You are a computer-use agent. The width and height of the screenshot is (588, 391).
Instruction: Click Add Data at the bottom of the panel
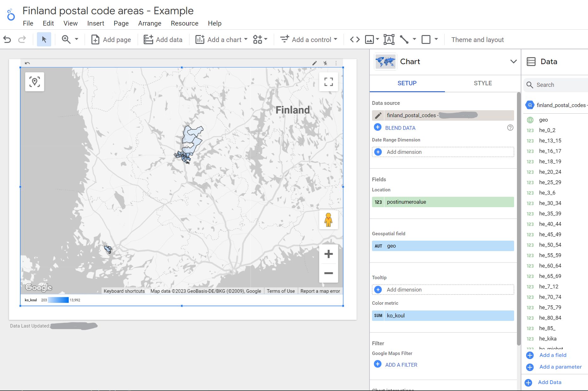click(x=549, y=382)
